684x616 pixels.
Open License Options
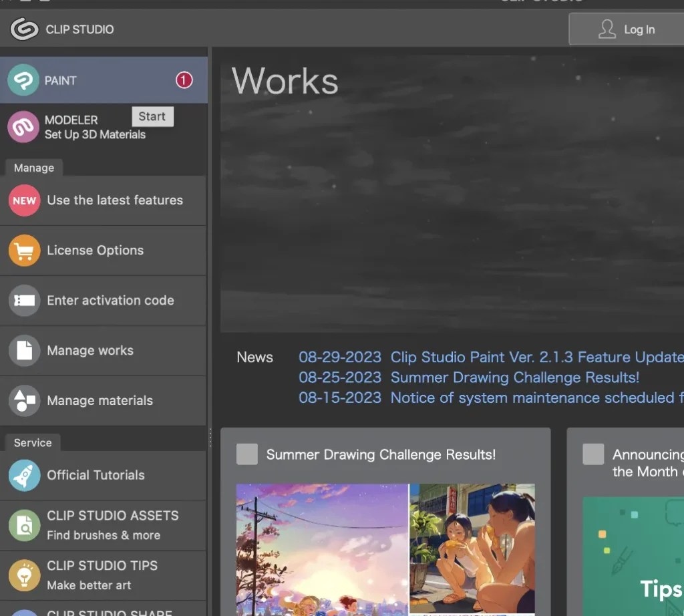click(x=103, y=251)
